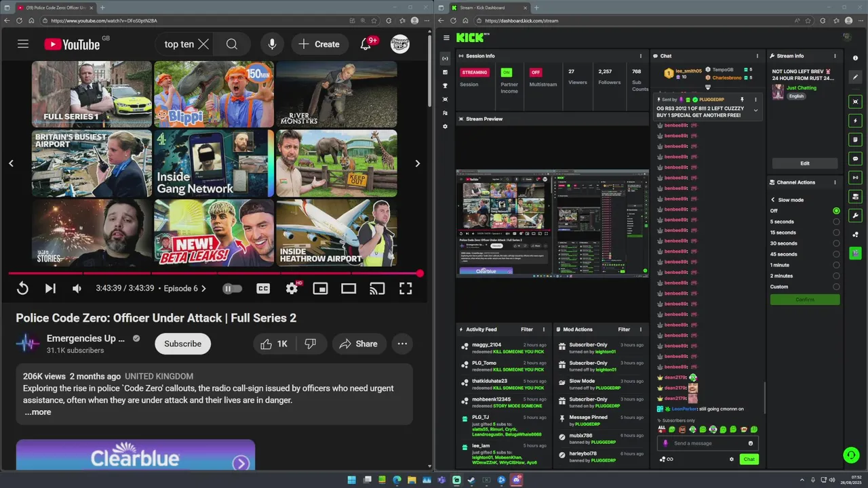Show previous endscreen suggestions arrow
Screen dimensions: 868x488
coord(11,163)
